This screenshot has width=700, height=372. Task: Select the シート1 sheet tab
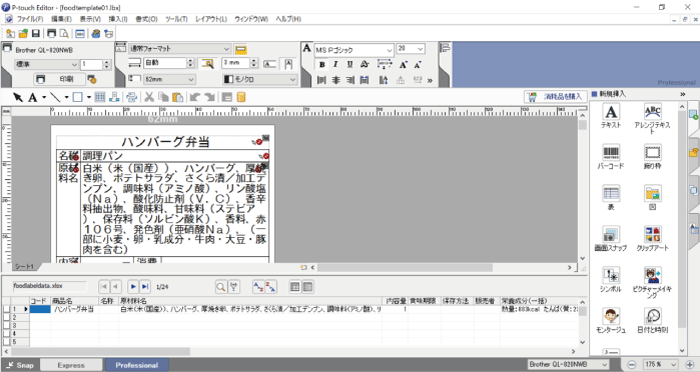click(x=24, y=267)
